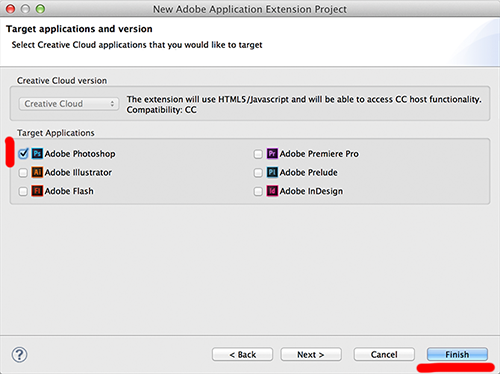The height and width of the screenshot is (374, 500).
Task: Open the Creative Cloud version dropdown
Action: (x=69, y=104)
